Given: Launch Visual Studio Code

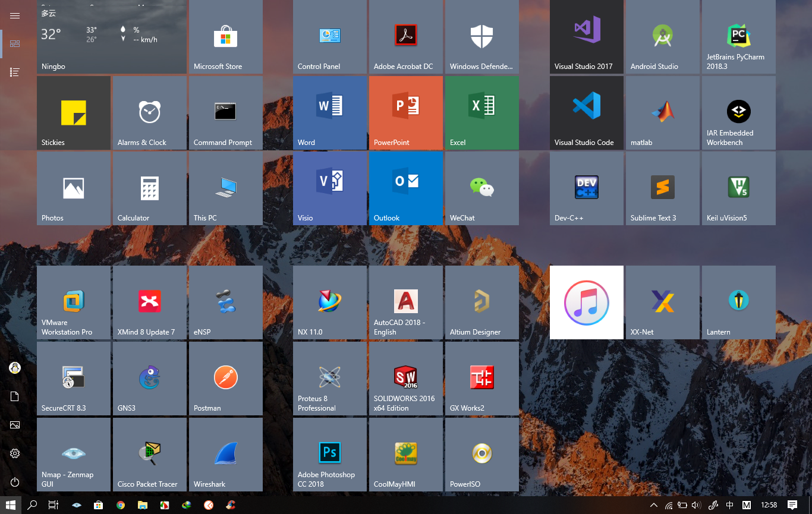Looking at the screenshot, I should click(587, 113).
